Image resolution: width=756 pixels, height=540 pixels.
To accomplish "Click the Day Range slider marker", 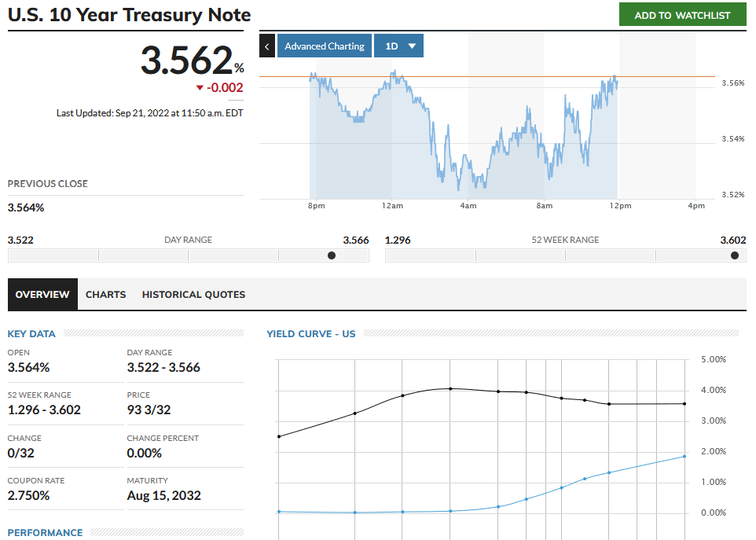I will click(331, 255).
